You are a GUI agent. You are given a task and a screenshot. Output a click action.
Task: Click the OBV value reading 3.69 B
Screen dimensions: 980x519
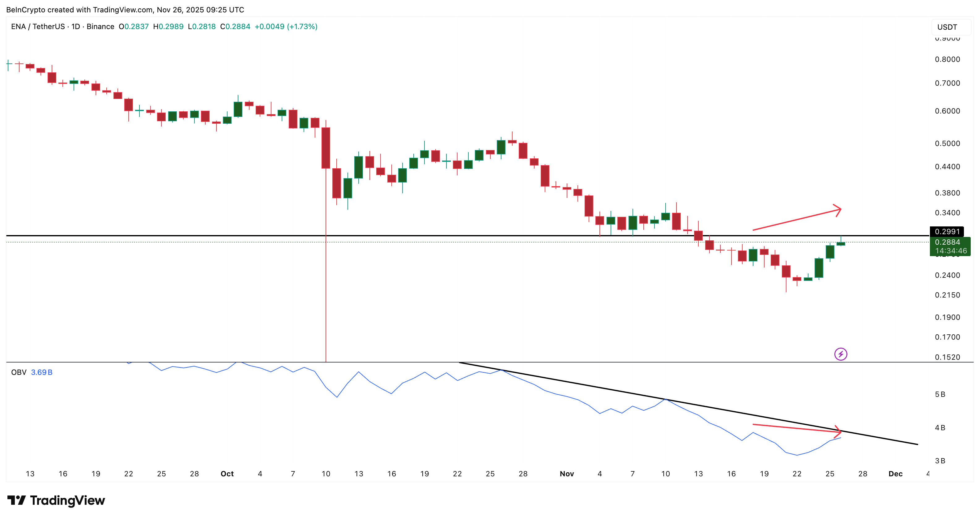[42, 372]
